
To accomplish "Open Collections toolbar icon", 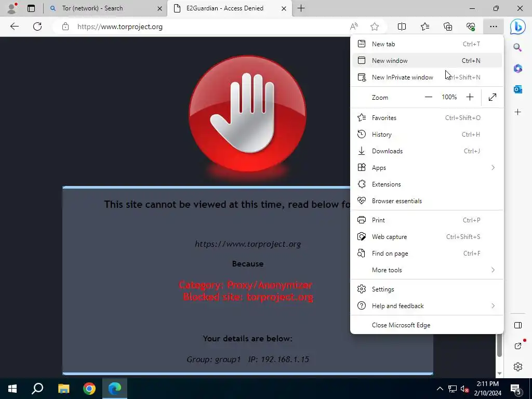I will (x=448, y=26).
